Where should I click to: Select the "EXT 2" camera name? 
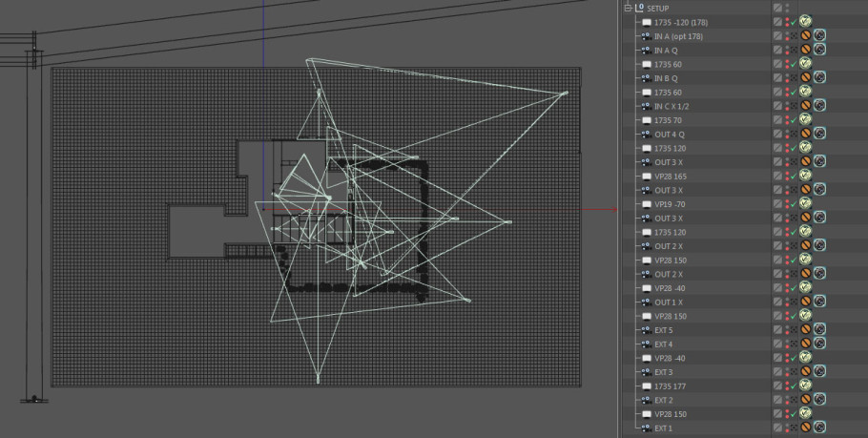(x=664, y=400)
